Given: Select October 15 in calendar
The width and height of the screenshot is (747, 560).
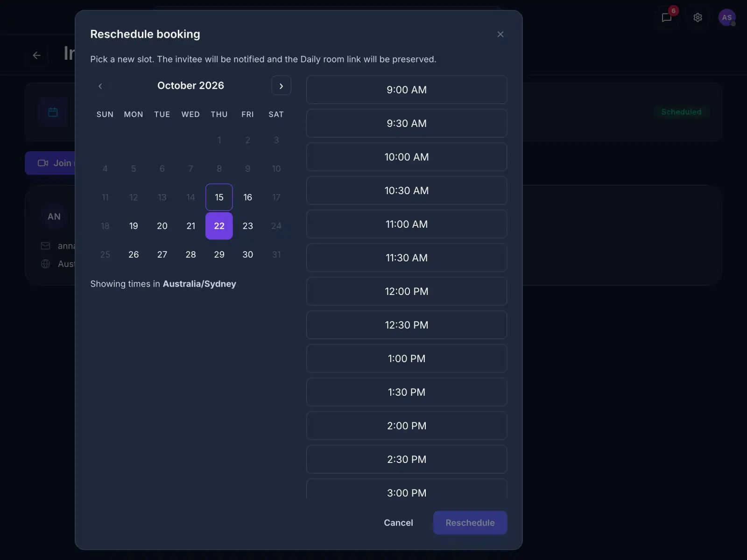Looking at the screenshot, I should pos(219,197).
